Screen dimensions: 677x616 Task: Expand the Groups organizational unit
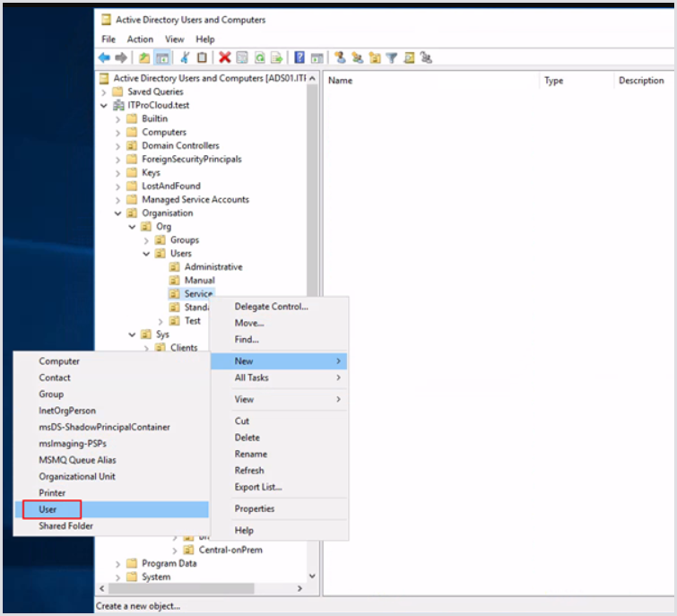(x=147, y=240)
